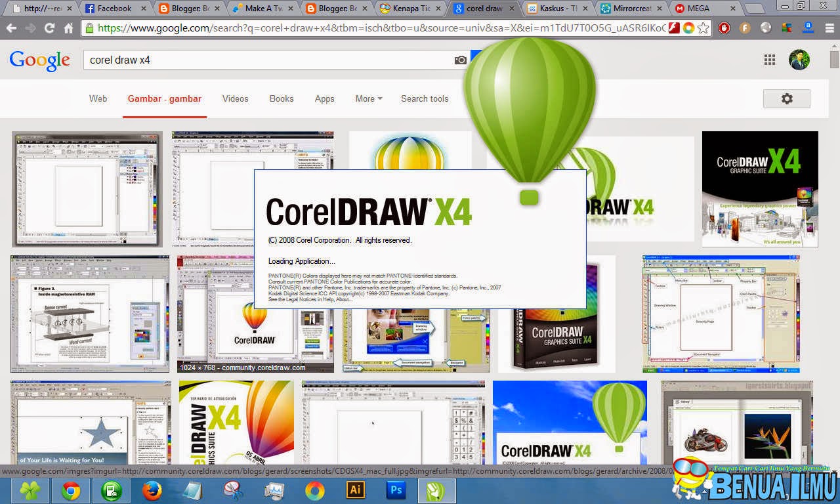This screenshot has width=840, height=504.
Task: Switch to the Mirrorcreat tab
Action: [x=631, y=9]
